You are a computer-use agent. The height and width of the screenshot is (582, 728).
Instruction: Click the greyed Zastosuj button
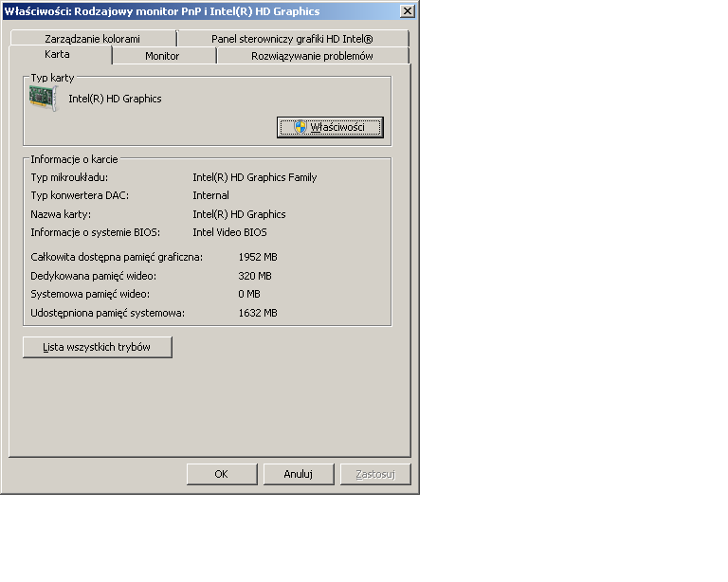[x=375, y=474]
